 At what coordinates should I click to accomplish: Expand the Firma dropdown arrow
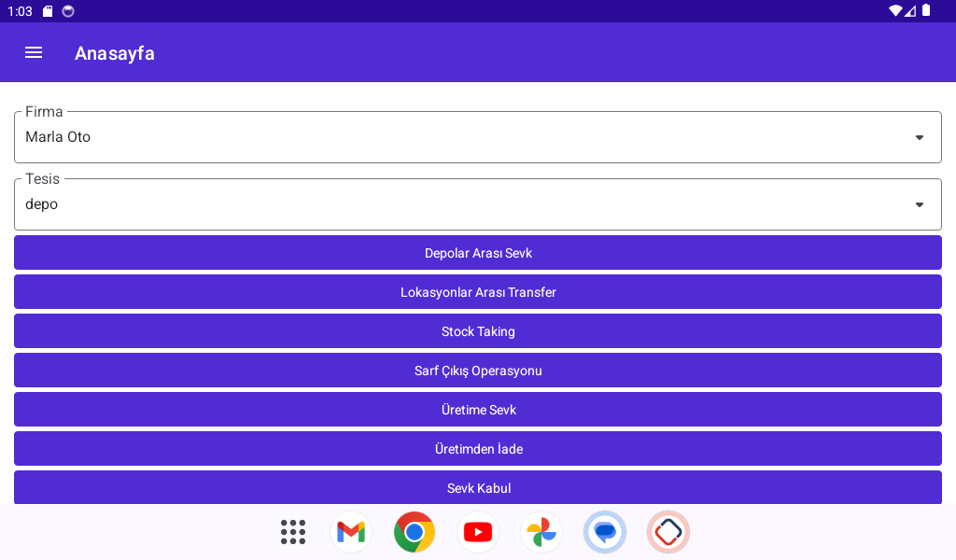[920, 138]
